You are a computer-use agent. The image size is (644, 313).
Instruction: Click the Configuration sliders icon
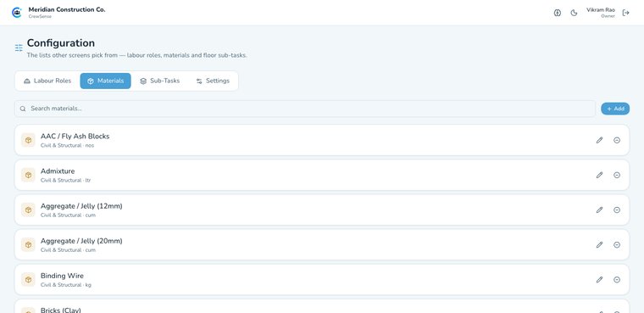(x=19, y=48)
